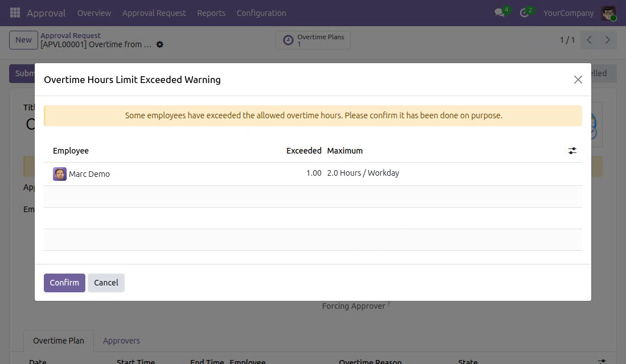
Task: Click the yellow warning message banner
Action: point(313,116)
